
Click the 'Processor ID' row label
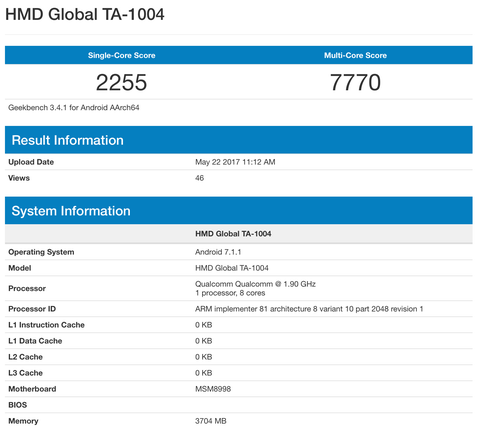tap(32, 309)
